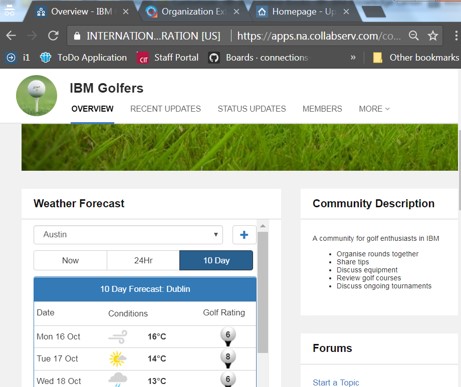Open the Austin city dropdown
Screen dimensions: 461x387
click(128, 235)
